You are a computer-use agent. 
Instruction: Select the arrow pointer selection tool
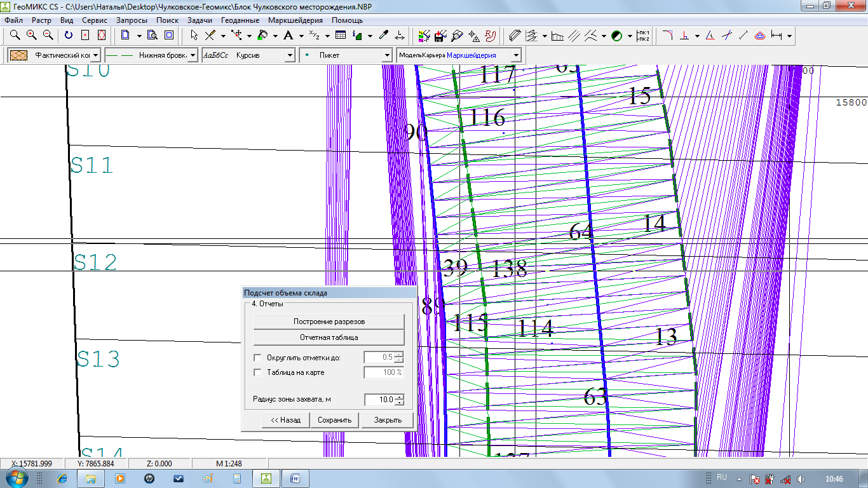pos(194,36)
